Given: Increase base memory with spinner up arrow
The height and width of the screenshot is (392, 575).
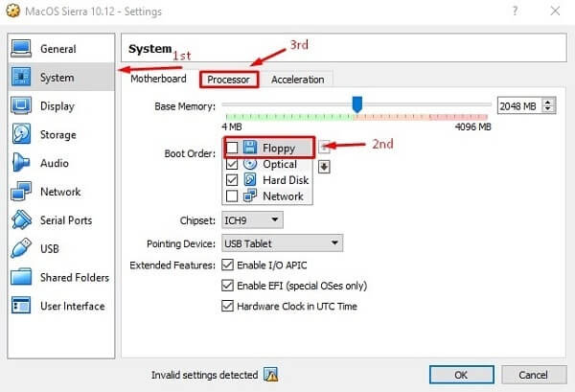Looking at the screenshot, I should click(548, 103).
